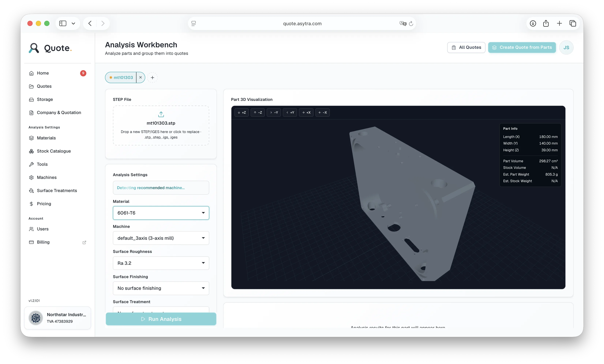Close the mt101303 tab
This screenshot has width=604, height=364.
[140, 77]
